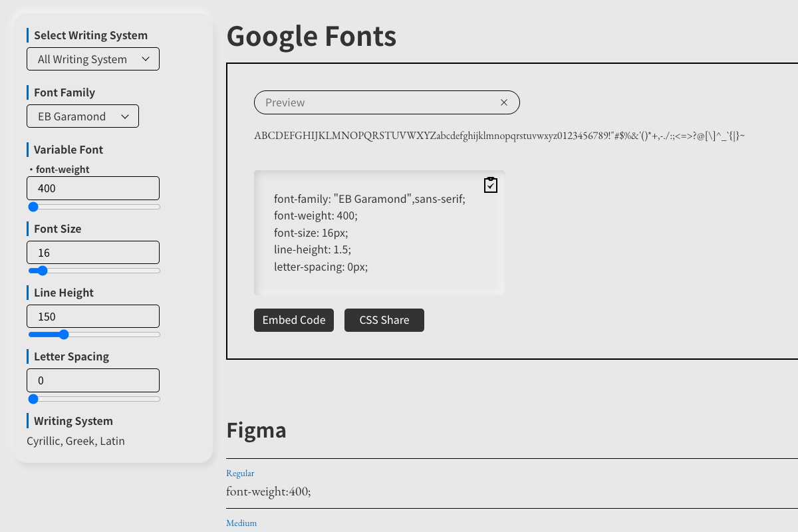798x532 pixels.
Task: Click the font-weight input showing 400
Action: (x=93, y=188)
